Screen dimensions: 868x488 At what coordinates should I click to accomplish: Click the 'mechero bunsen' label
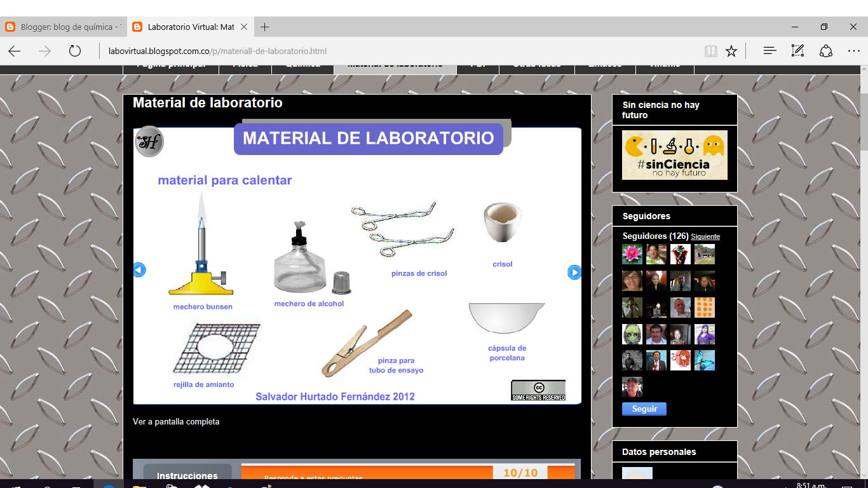[203, 307]
